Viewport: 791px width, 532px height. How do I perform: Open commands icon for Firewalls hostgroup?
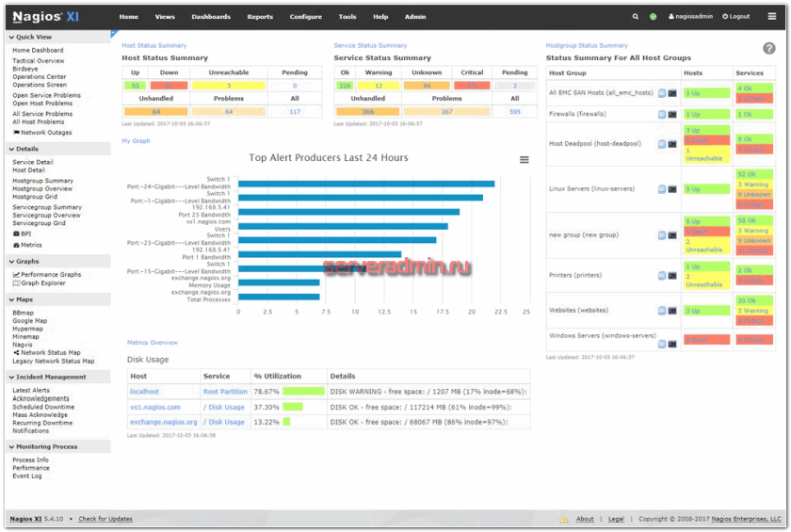(x=672, y=115)
